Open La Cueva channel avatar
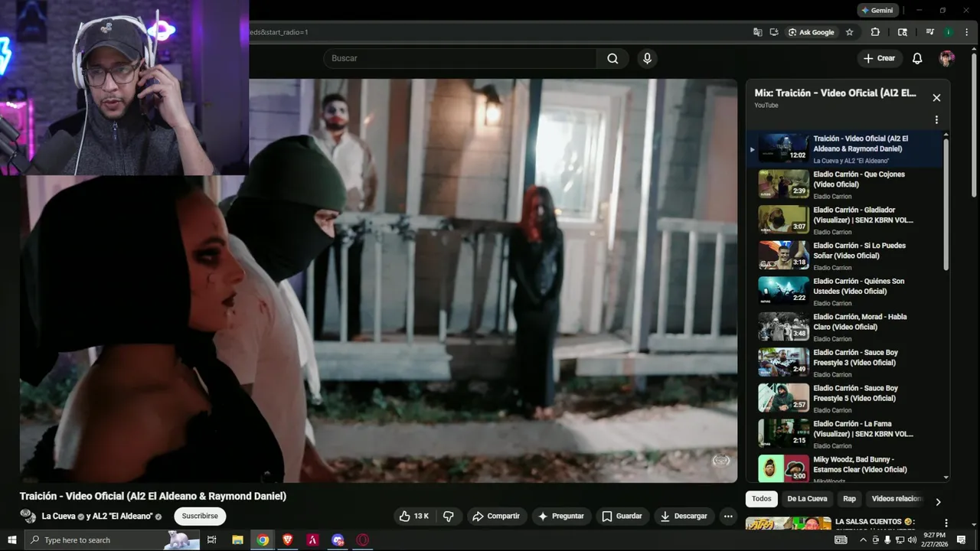The width and height of the screenshot is (980, 551). coord(28,516)
